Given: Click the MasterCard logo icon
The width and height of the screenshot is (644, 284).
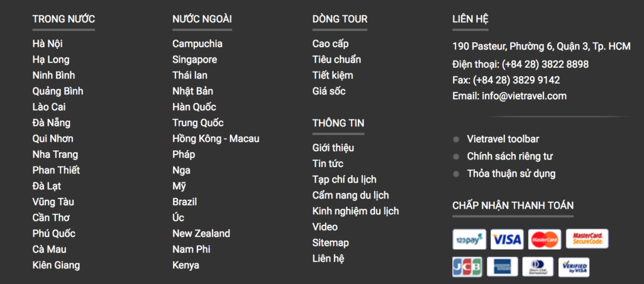Looking at the screenshot, I should coord(545,239).
